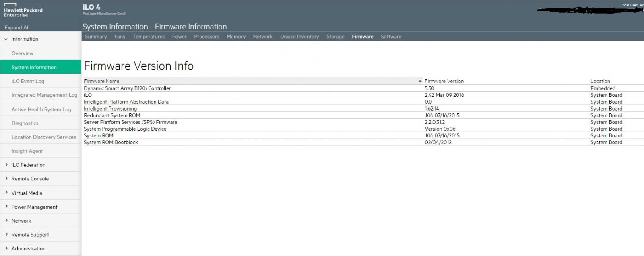644x256 pixels.
Task: Switch to the Power tab
Action: (x=179, y=37)
